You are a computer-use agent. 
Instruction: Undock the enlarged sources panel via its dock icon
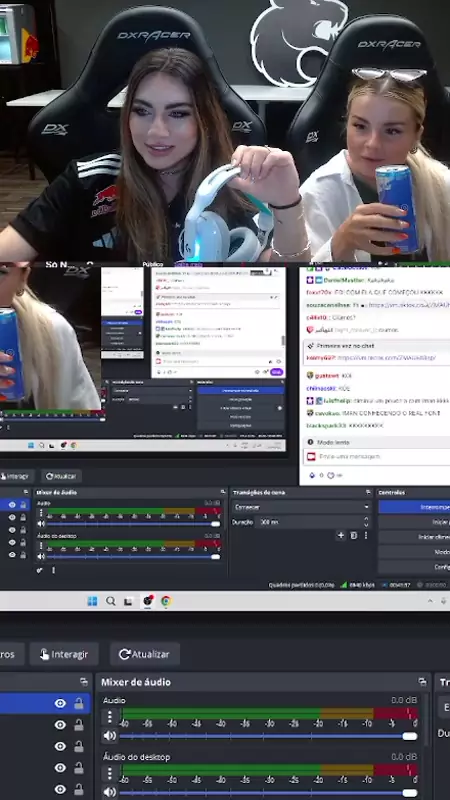[x=84, y=682]
